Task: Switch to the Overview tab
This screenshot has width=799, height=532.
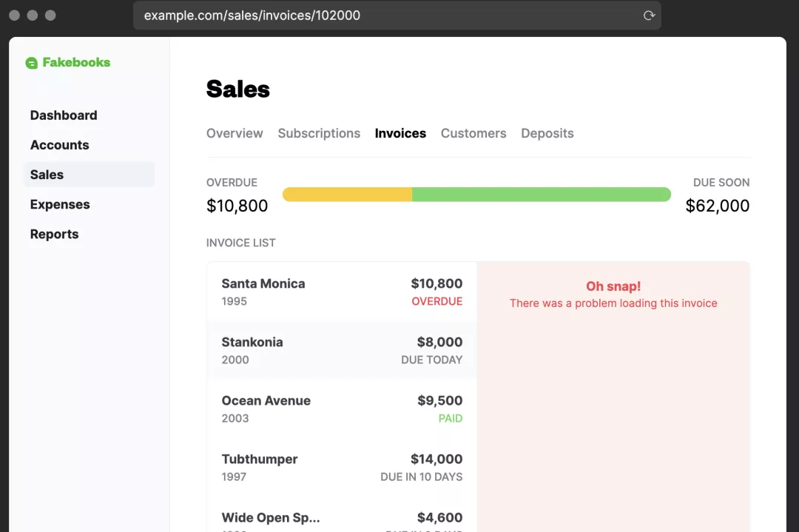Action: (x=235, y=133)
